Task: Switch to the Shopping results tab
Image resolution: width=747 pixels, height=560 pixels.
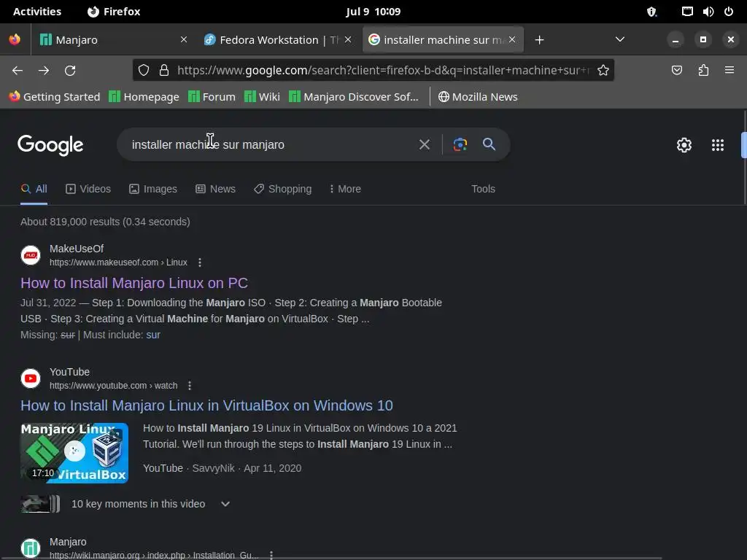Action: click(282, 189)
